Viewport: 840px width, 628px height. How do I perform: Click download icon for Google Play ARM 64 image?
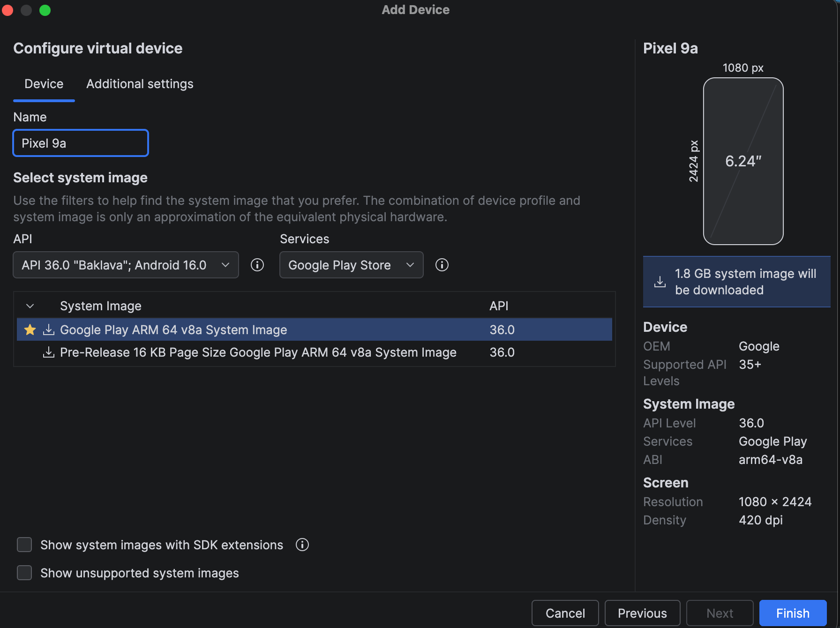[49, 329]
